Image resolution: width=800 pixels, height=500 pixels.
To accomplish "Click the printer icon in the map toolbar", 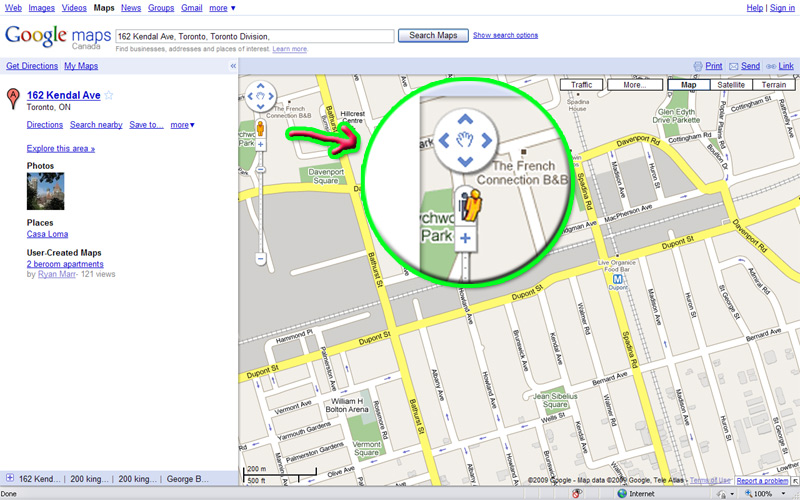I will [x=698, y=66].
